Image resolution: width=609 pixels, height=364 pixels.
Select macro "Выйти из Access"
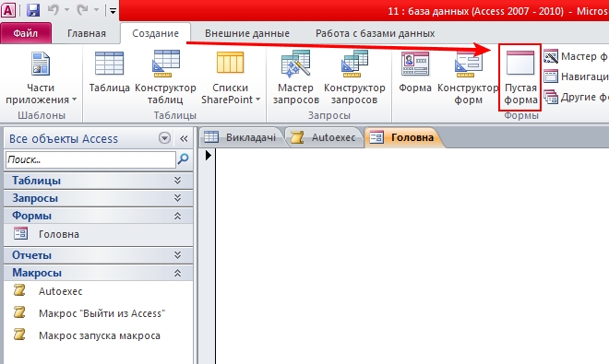[98, 313]
